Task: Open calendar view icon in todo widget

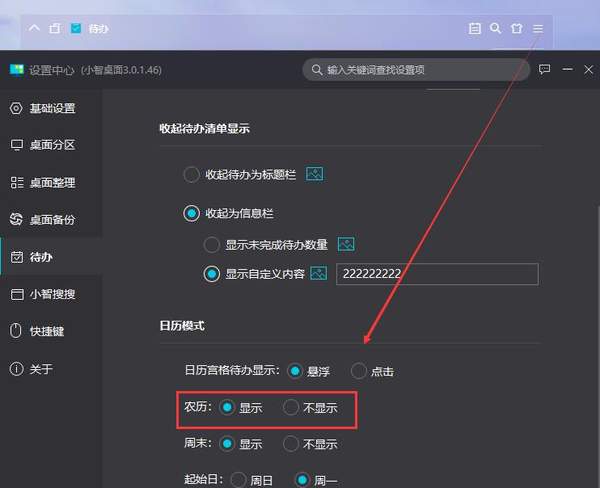Action: (474, 29)
